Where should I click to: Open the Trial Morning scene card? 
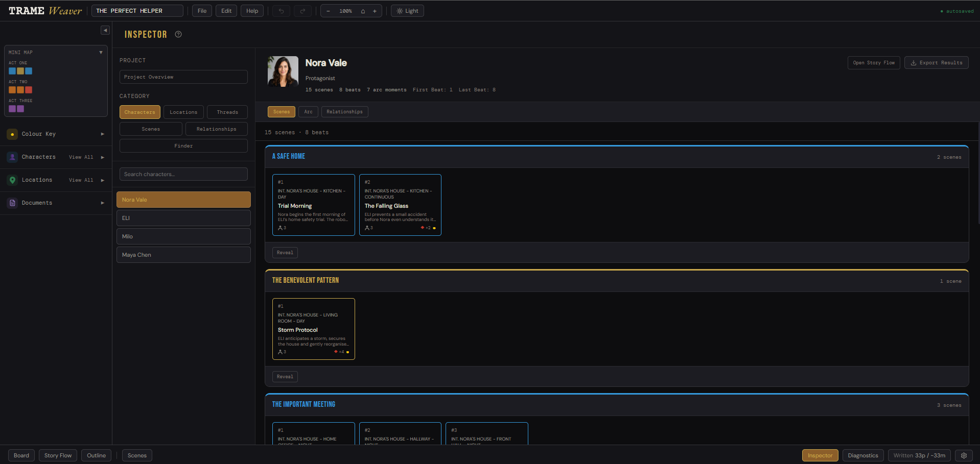pos(314,205)
